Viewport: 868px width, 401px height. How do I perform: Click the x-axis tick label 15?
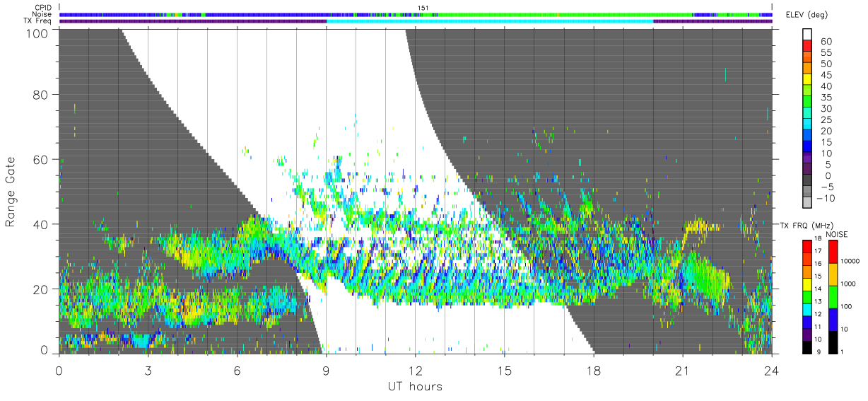coord(505,370)
